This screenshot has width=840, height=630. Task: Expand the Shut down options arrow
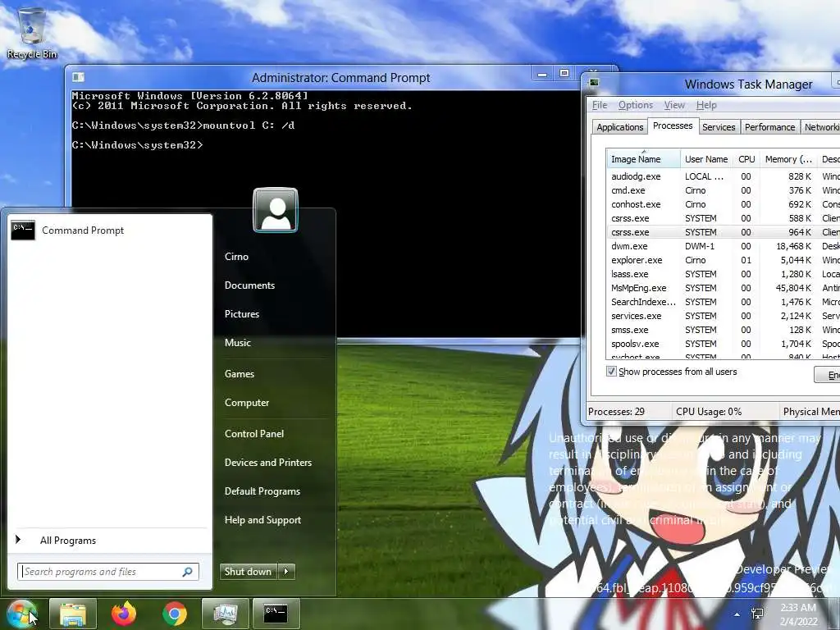pyautogui.click(x=286, y=572)
